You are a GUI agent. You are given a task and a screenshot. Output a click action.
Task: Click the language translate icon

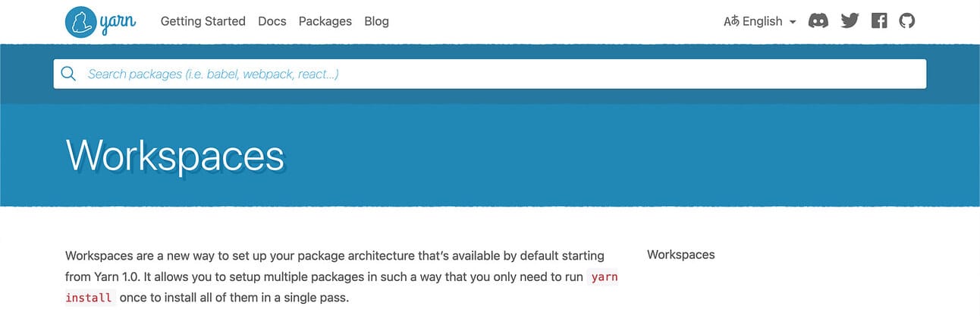[x=731, y=21]
